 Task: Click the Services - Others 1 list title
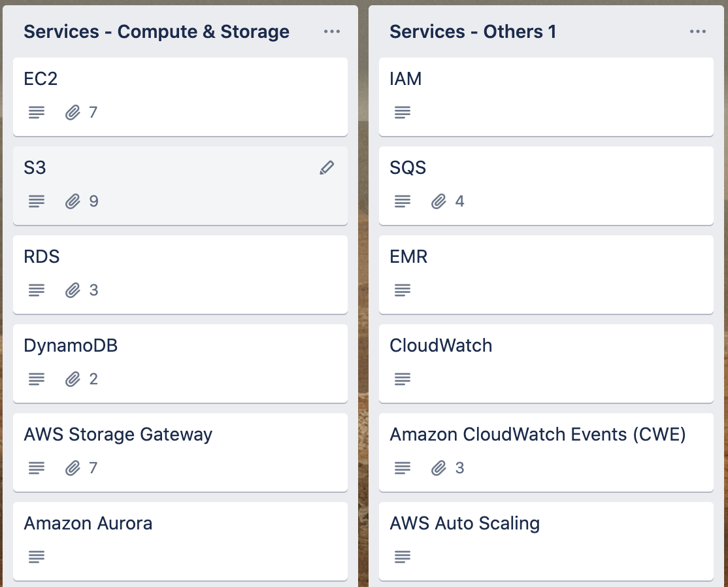tap(473, 31)
